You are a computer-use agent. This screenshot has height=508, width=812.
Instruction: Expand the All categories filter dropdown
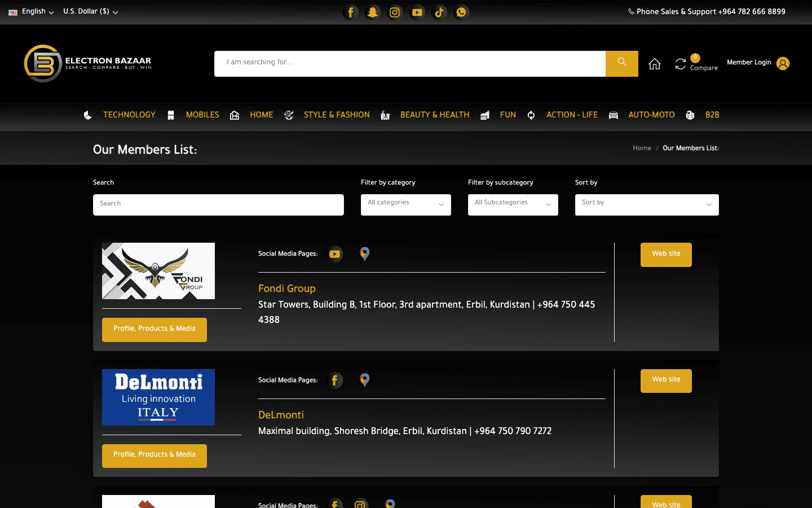pyautogui.click(x=406, y=205)
